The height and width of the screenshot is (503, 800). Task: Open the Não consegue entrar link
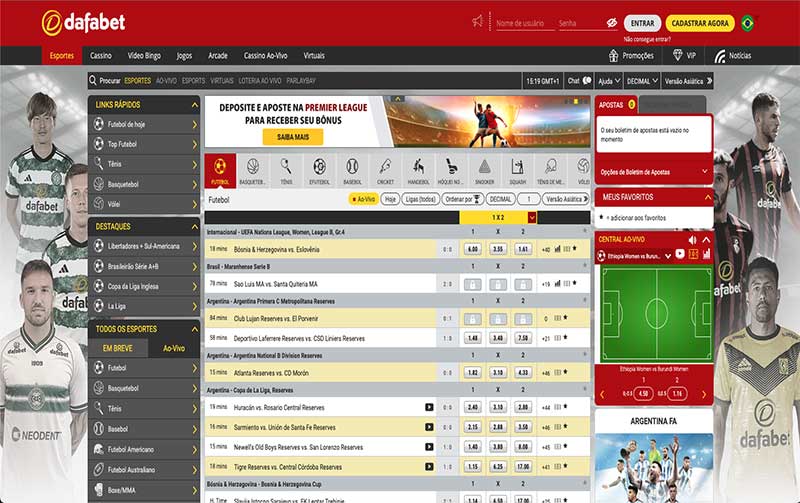pyautogui.click(x=647, y=39)
